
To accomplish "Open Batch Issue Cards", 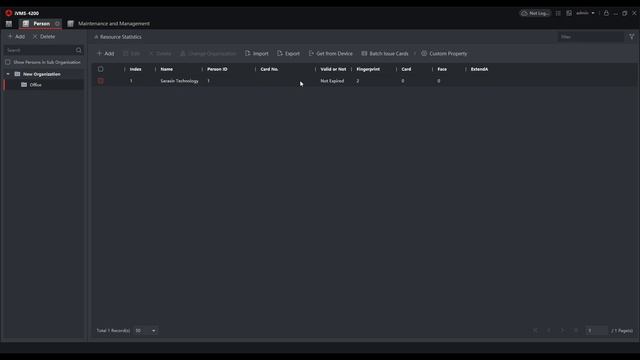I will point(385,53).
